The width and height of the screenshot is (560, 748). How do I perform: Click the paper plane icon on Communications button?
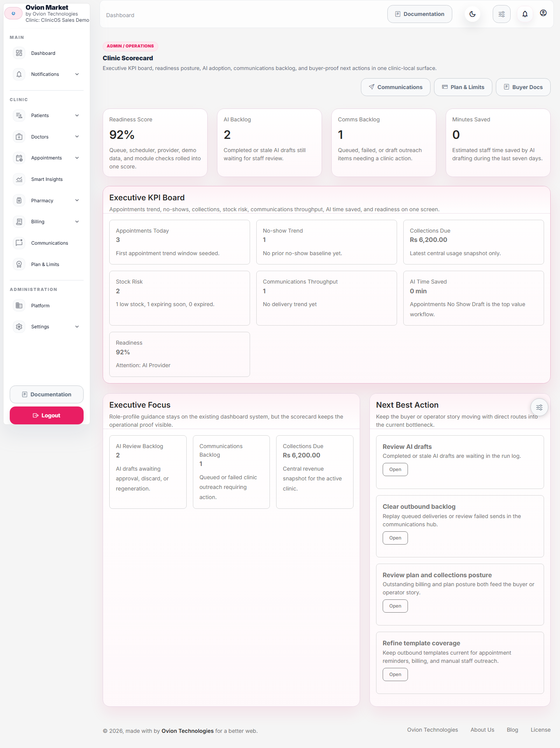372,87
